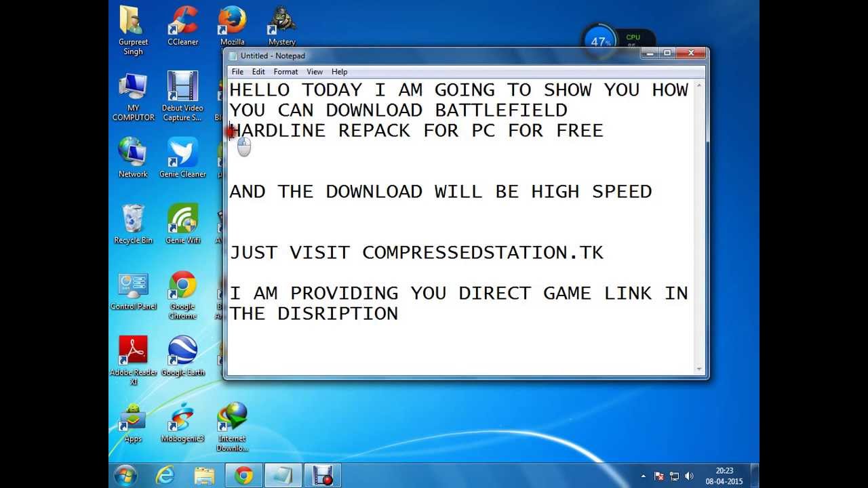The image size is (868, 488).
Task: Minimize the Notepad window
Action: pos(650,54)
